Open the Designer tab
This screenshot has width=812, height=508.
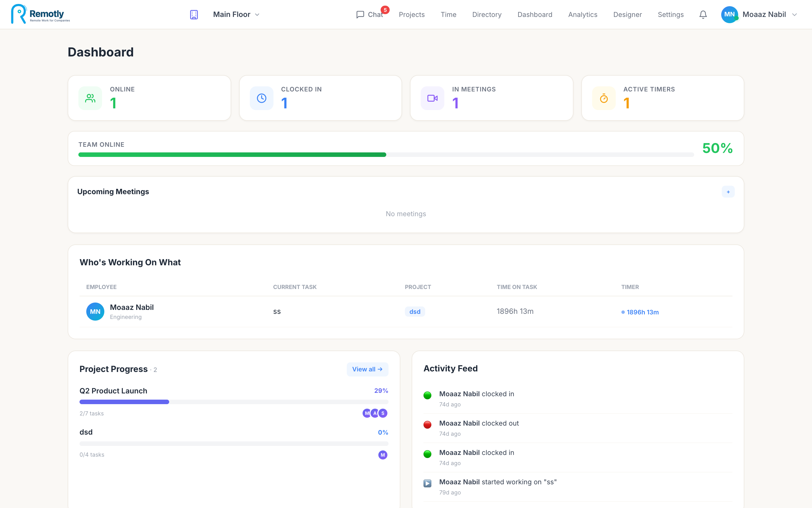(x=627, y=14)
